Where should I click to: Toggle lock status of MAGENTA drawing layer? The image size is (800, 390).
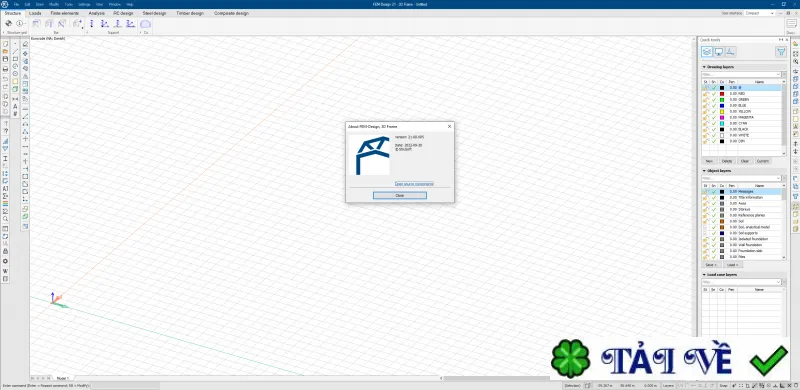pos(705,117)
